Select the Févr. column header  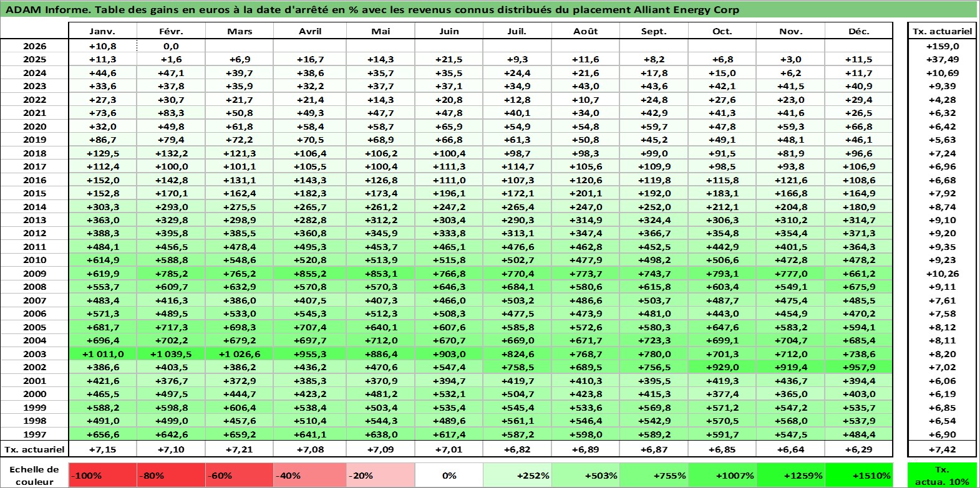[171, 31]
